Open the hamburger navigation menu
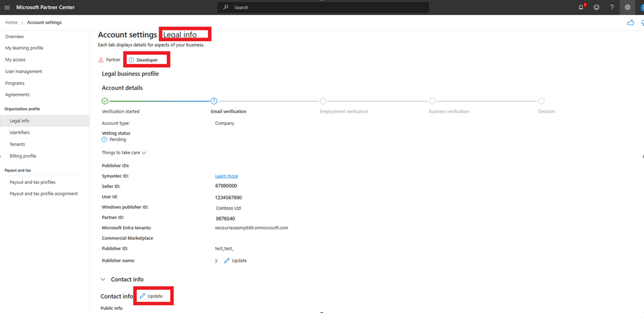This screenshot has width=644, height=313. [7, 8]
